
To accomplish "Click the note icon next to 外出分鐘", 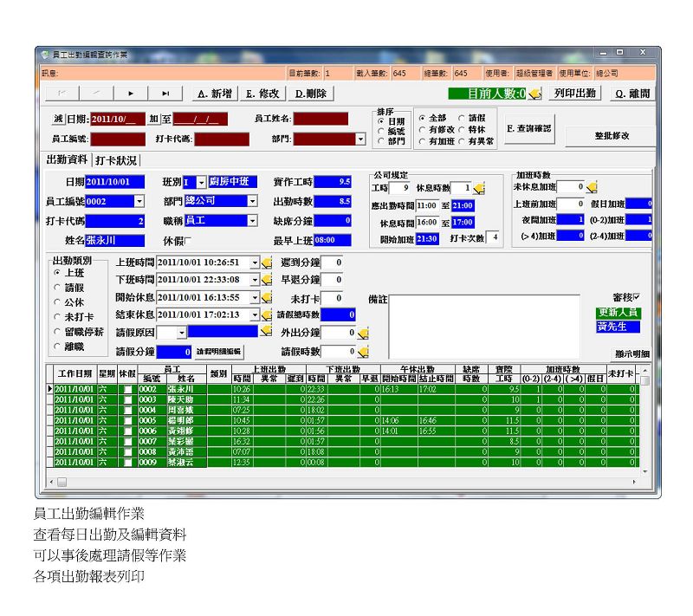I will click(364, 333).
